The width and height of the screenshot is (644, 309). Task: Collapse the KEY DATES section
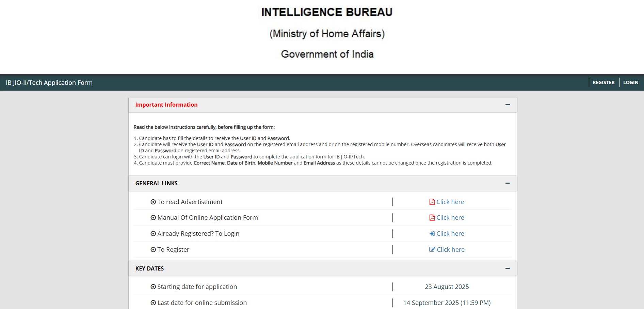508,268
